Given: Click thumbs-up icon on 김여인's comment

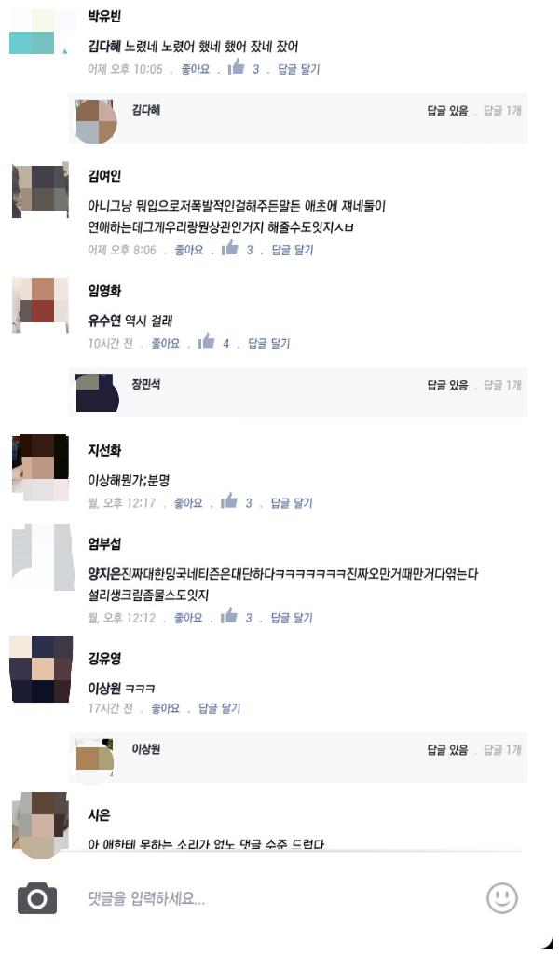Looking at the screenshot, I should pyautogui.click(x=230, y=248).
